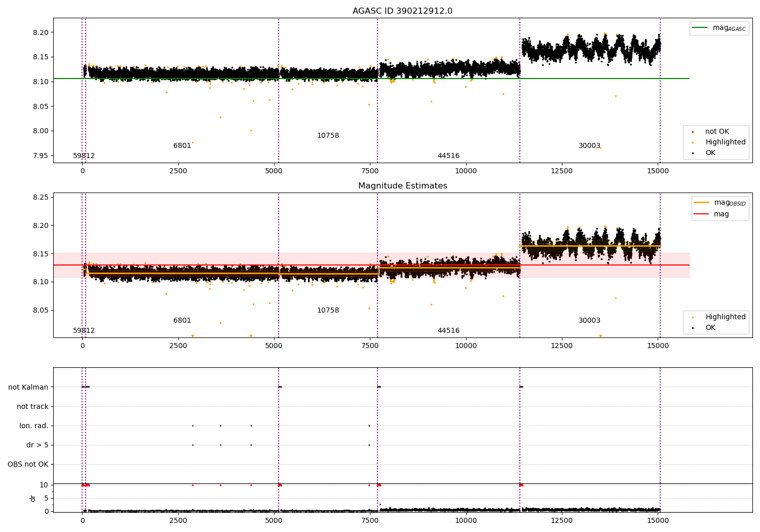Click the 'Ion. rad.' y-axis label

click(34, 426)
